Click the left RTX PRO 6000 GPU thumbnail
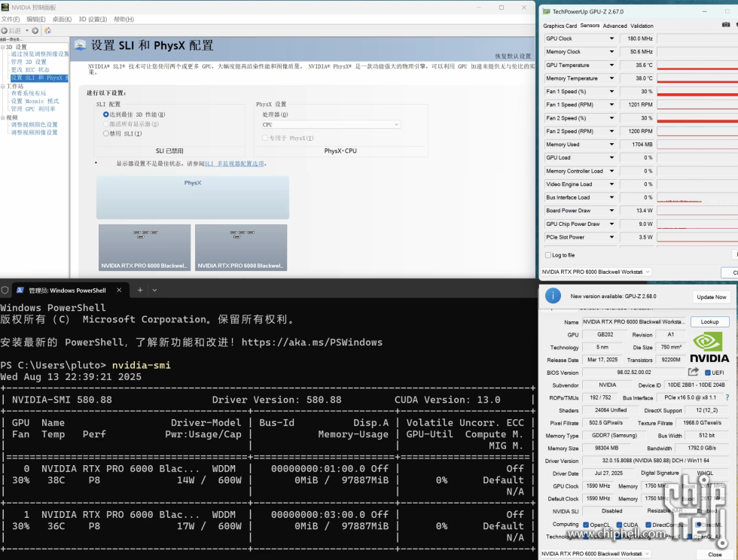 [145, 247]
